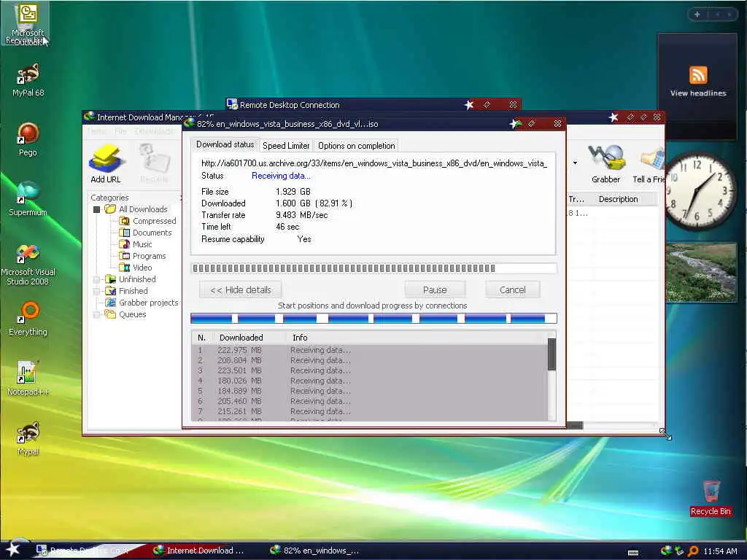Pause the current download
Image resolution: width=747 pixels, height=560 pixels.
tap(435, 290)
